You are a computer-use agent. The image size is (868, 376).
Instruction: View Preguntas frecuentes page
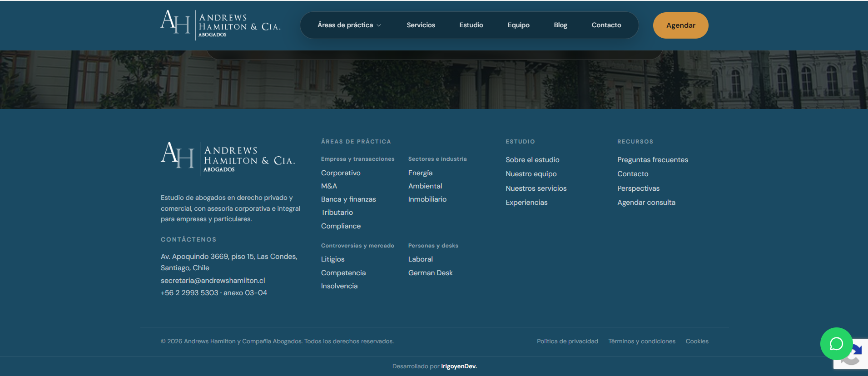point(653,160)
